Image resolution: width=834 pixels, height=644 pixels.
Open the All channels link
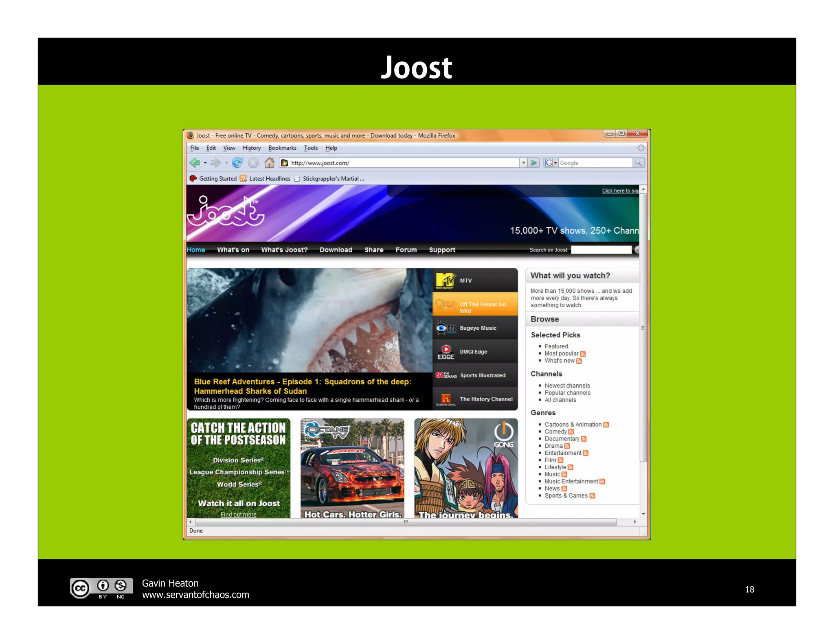click(560, 400)
